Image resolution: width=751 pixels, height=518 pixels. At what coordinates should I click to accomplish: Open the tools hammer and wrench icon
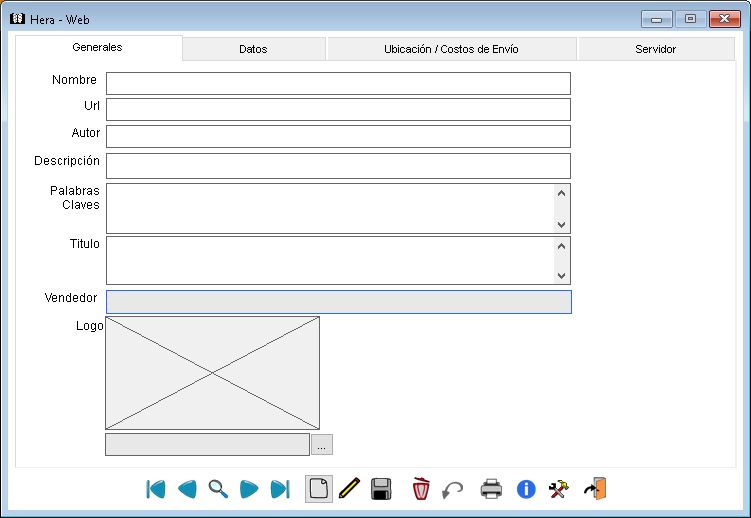point(559,489)
